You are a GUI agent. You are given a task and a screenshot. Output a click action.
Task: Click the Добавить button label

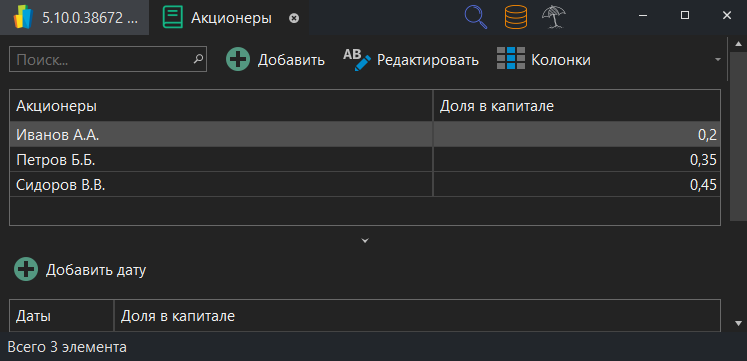click(x=291, y=60)
